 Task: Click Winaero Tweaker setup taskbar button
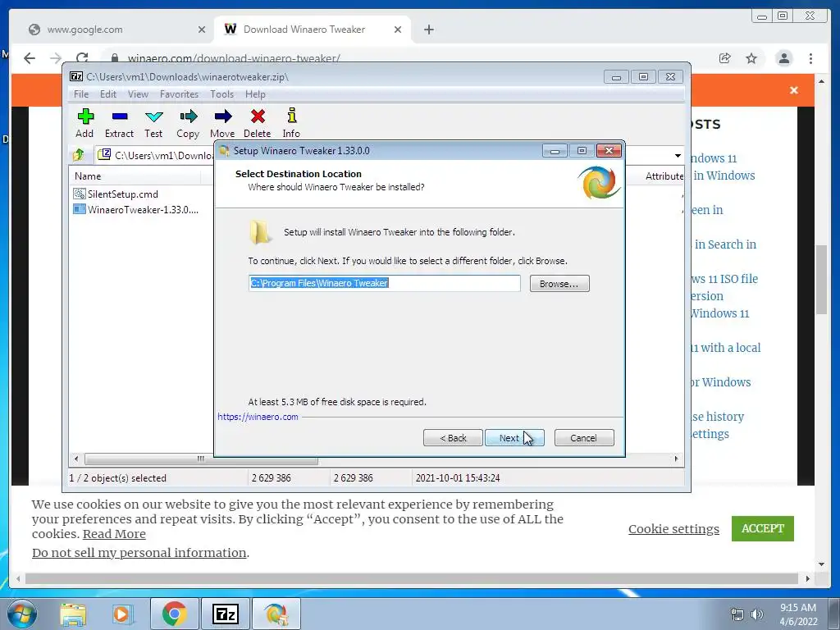pos(276,614)
